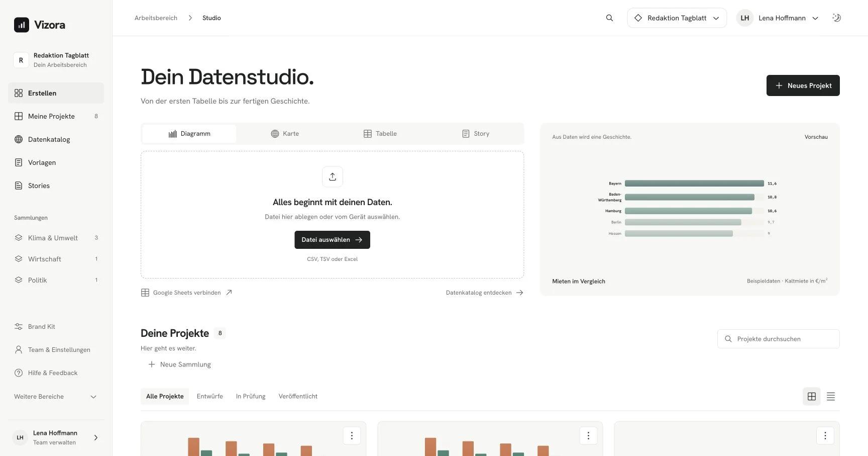Click Datenkatalog entdecken link
Image resolution: width=868 pixels, height=456 pixels.
[x=485, y=293]
